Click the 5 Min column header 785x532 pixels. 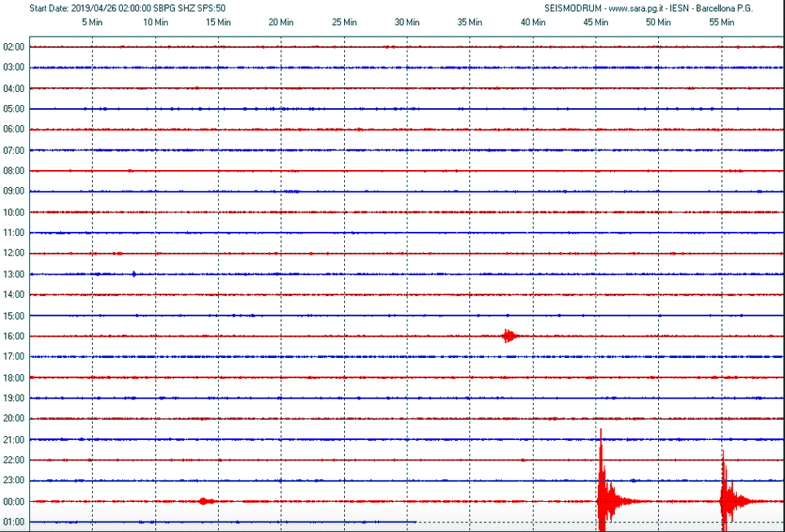click(92, 22)
